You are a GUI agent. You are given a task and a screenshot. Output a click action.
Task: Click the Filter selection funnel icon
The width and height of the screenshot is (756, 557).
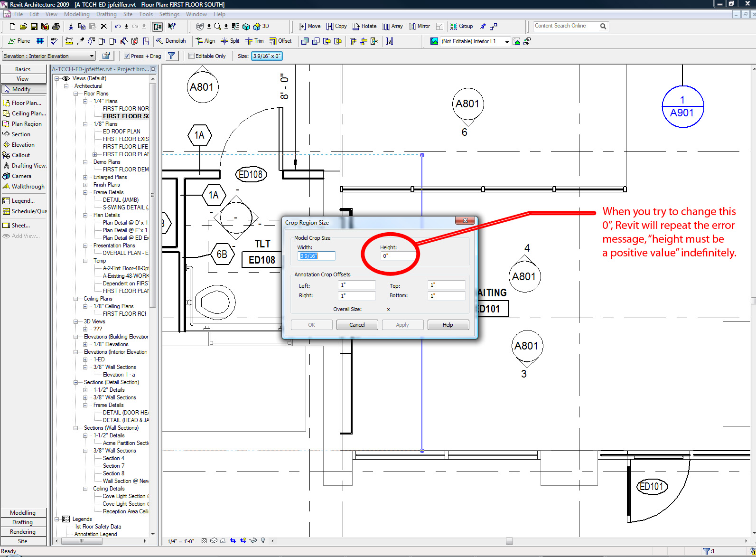(172, 56)
